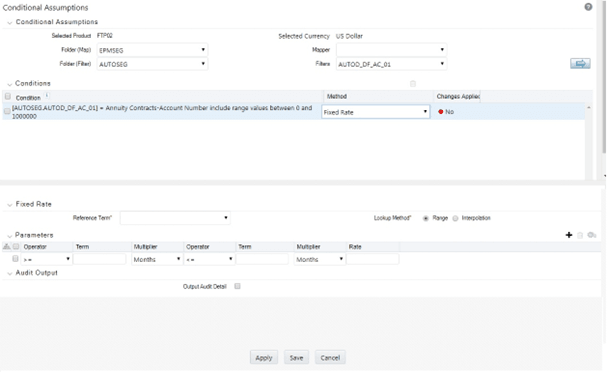
Task: Open the Method Fixed Rate dropdown
Action: click(376, 112)
